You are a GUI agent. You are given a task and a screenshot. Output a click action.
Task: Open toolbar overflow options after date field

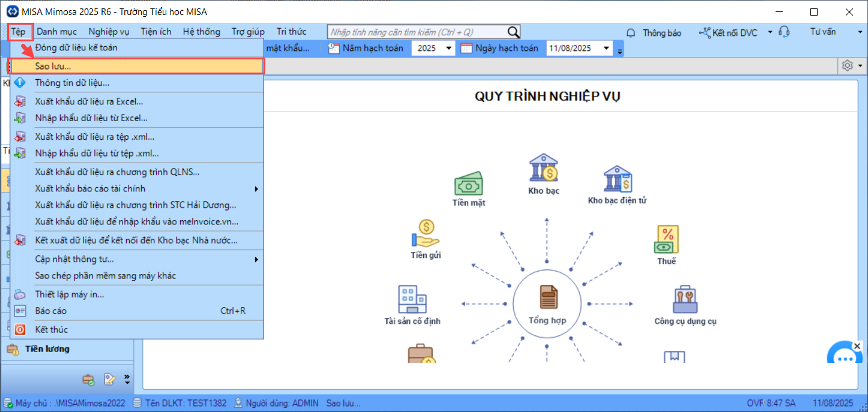(x=620, y=50)
